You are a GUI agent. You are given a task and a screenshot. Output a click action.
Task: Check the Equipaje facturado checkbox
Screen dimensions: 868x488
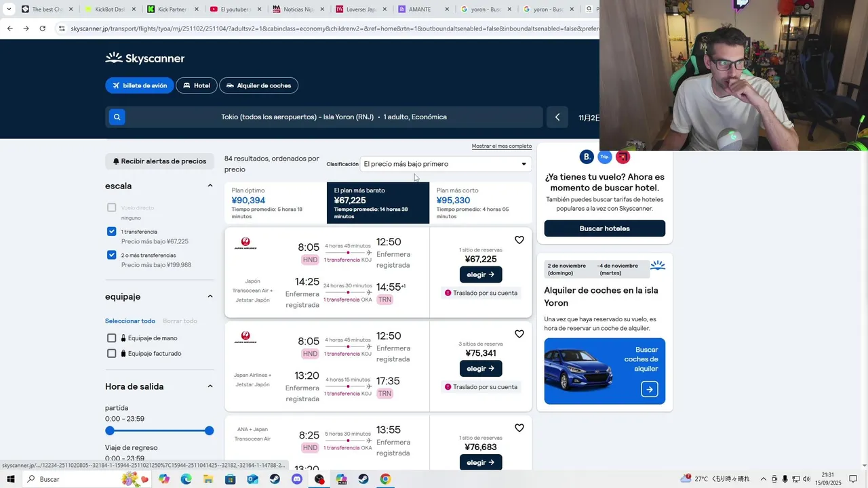coord(112,353)
